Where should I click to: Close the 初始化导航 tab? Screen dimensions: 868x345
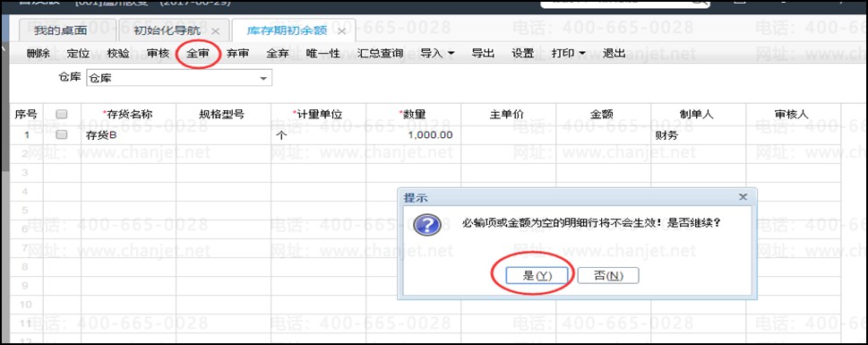pos(215,31)
